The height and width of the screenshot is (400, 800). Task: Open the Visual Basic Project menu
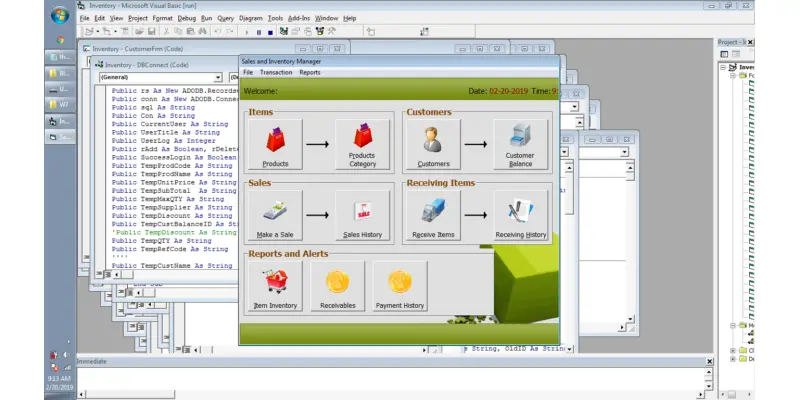pyautogui.click(x=138, y=18)
